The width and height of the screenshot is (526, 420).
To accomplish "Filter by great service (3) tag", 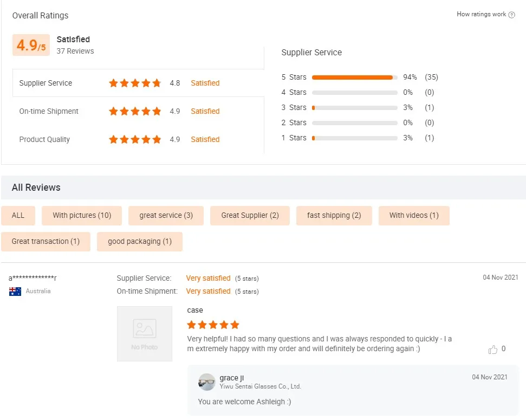I will click(x=166, y=216).
